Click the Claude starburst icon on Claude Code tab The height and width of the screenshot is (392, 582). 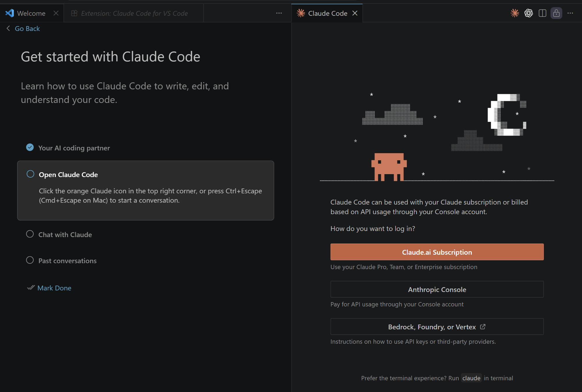click(301, 13)
